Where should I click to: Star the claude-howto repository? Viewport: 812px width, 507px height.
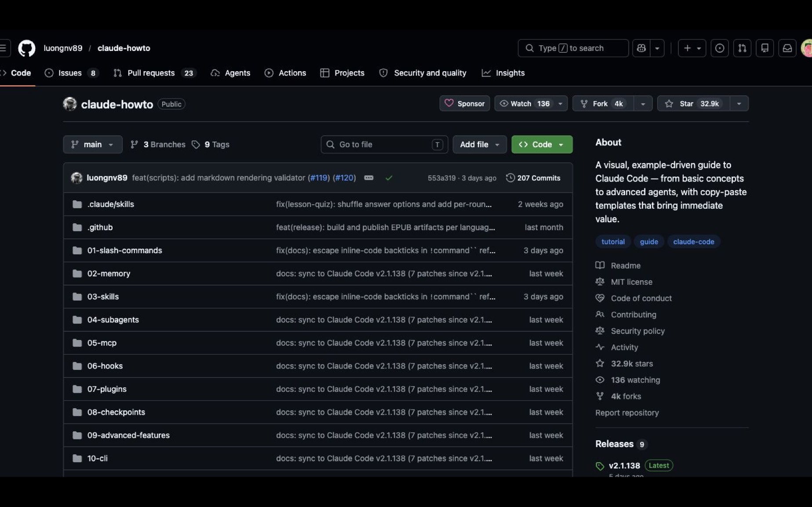(693, 104)
